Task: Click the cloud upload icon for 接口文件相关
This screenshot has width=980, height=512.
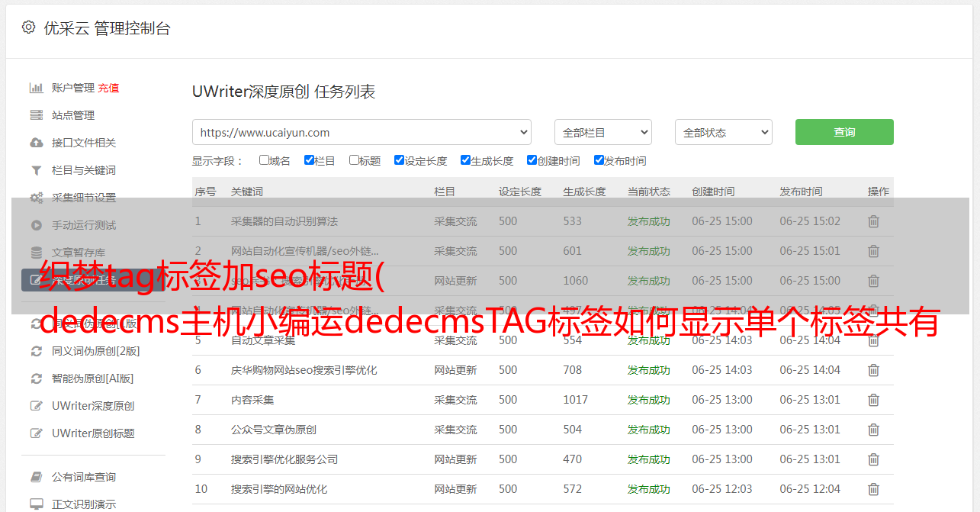Action: (x=36, y=143)
